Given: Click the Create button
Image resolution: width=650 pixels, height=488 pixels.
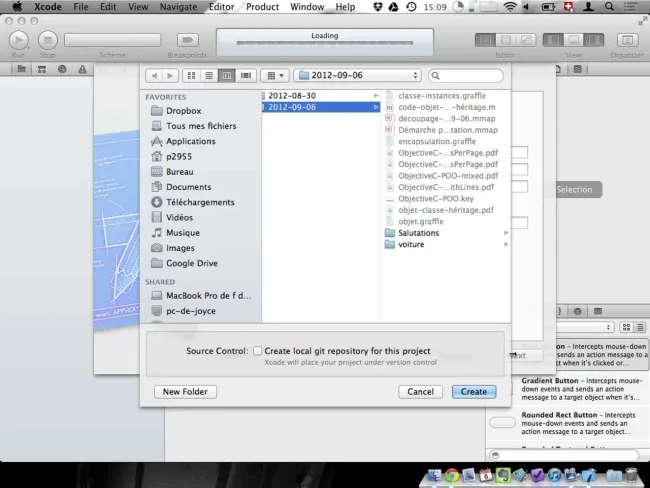Looking at the screenshot, I should coord(474,392).
